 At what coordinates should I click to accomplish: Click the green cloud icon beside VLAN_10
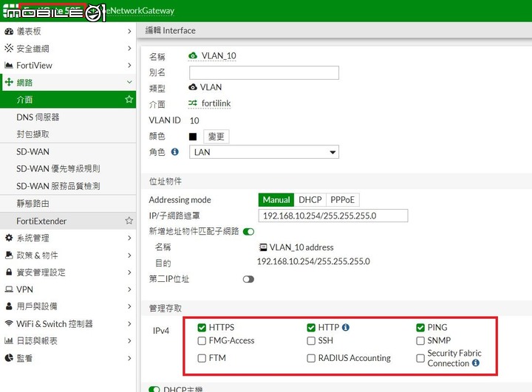click(193, 55)
